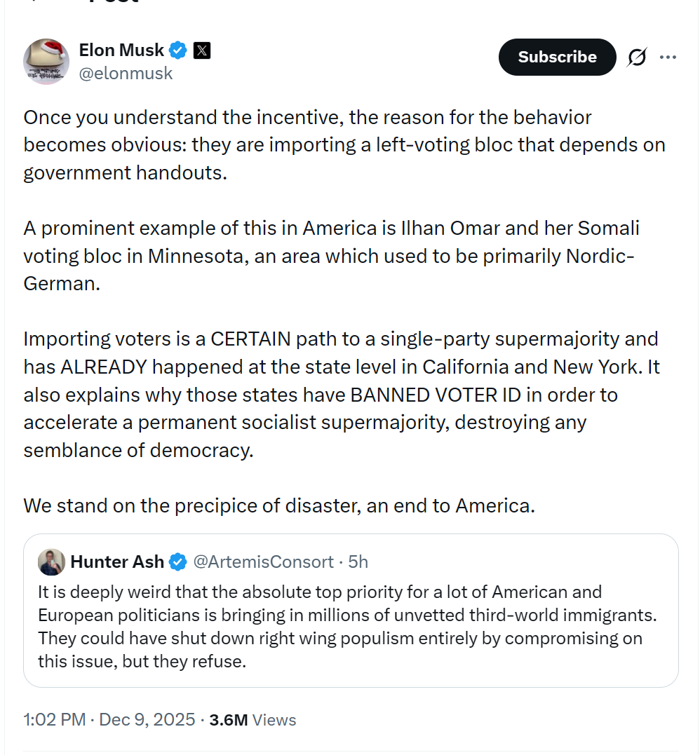Click the Subscribe button
700x755 pixels.
(x=557, y=57)
